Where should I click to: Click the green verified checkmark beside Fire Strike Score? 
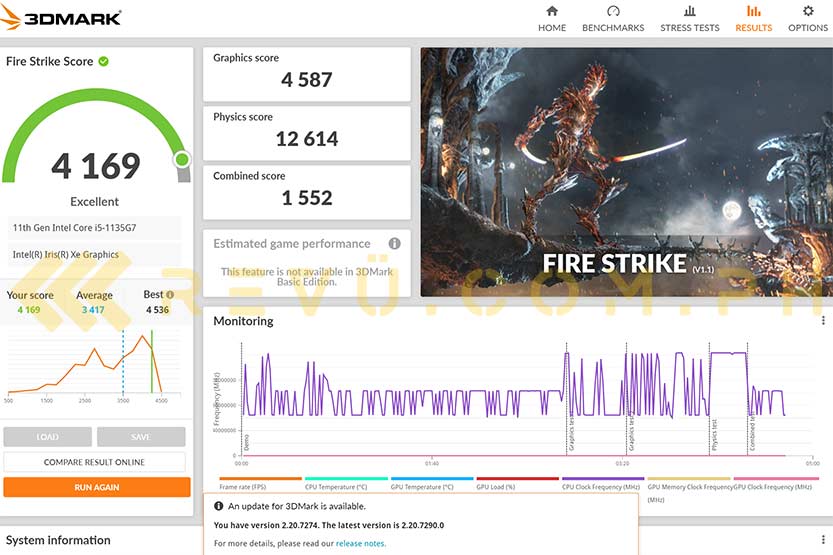[104, 61]
